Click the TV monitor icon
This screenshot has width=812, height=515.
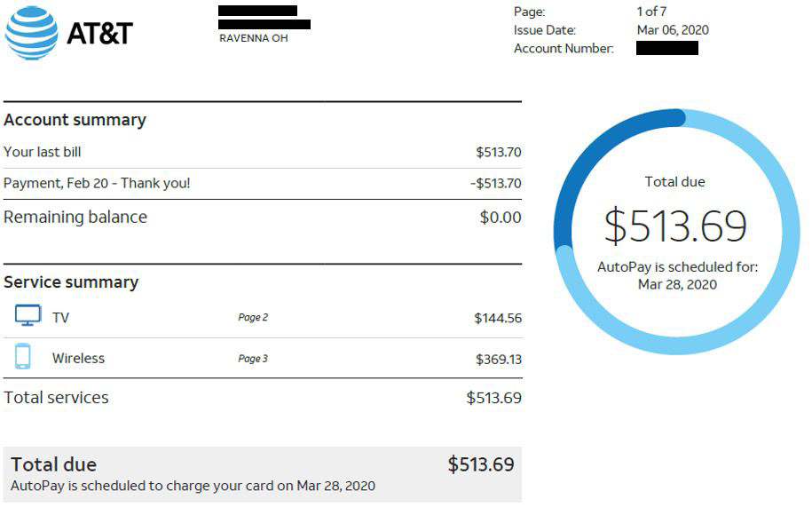tap(28, 316)
